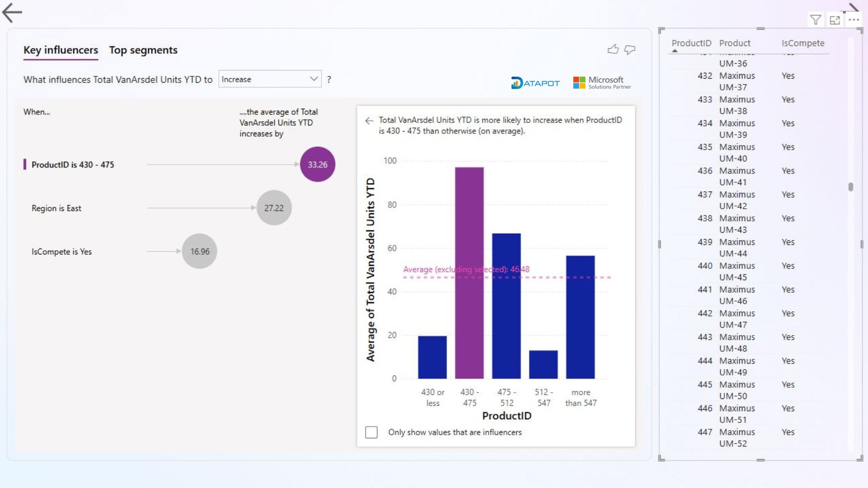Select the 27.22 Region is East bubble
Image resolution: width=868 pixels, height=488 pixels.
click(274, 208)
